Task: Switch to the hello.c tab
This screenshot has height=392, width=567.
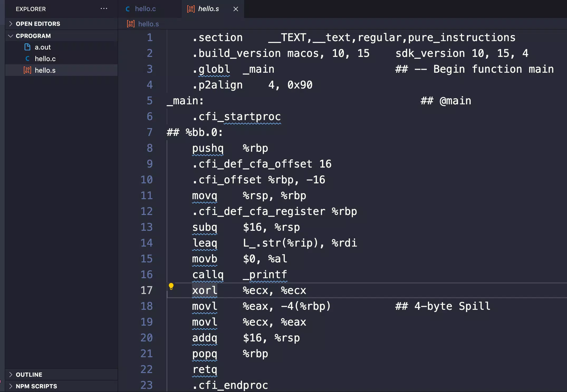Action: click(x=150, y=9)
